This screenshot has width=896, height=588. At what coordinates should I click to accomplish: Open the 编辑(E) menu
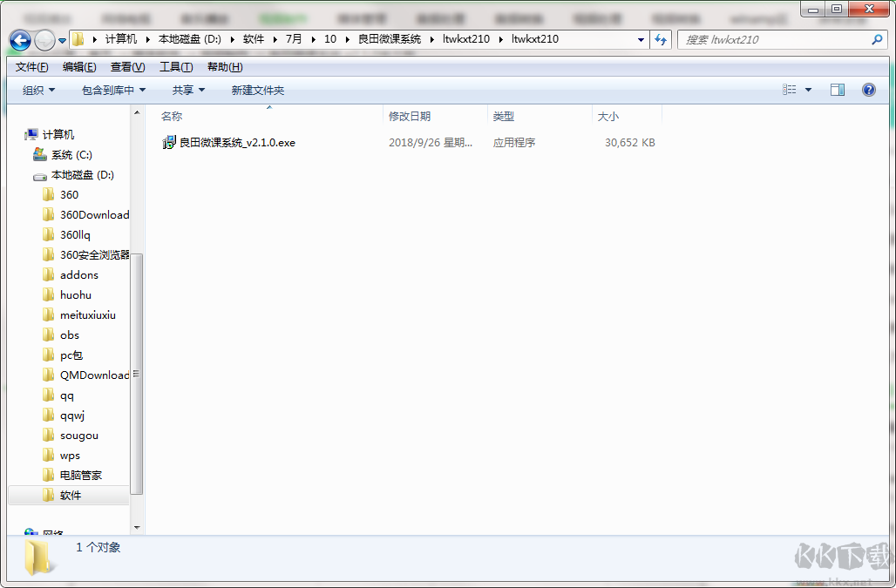78,66
